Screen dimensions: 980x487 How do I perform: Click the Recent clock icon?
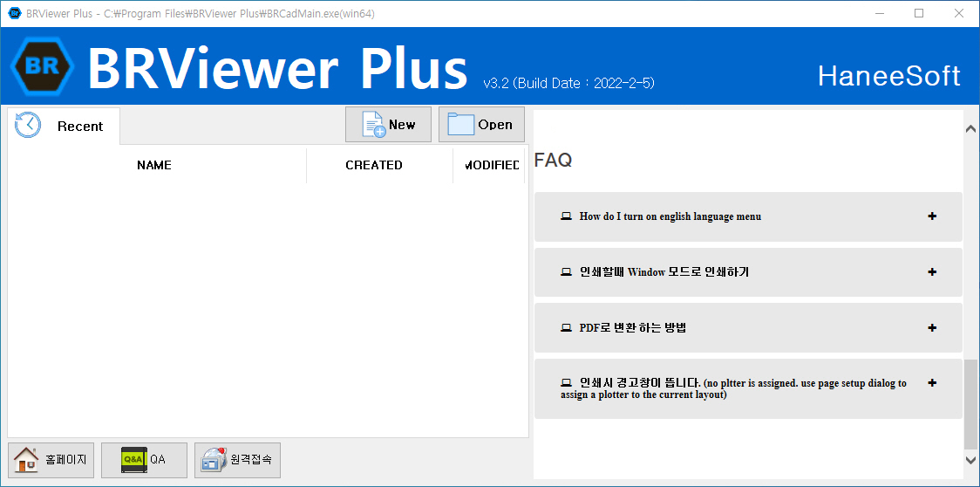point(28,125)
